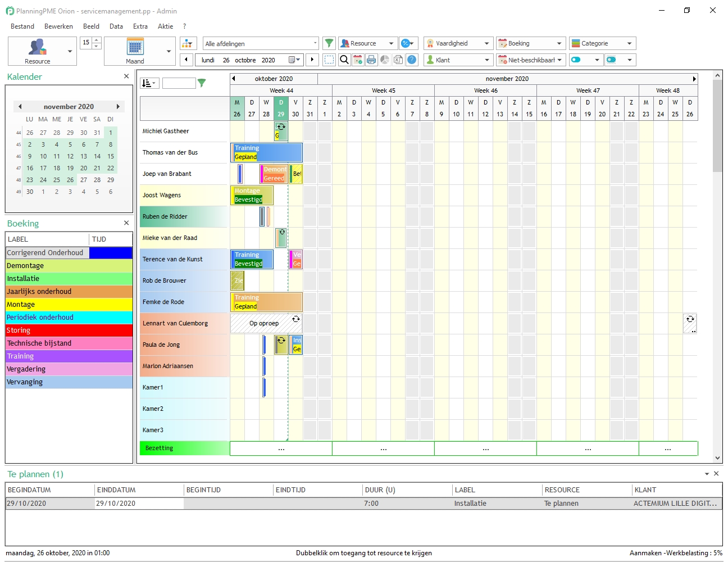Screen dimensions: 728x562
Task: Click the Excel export icon
Action: tap(398, 60)
